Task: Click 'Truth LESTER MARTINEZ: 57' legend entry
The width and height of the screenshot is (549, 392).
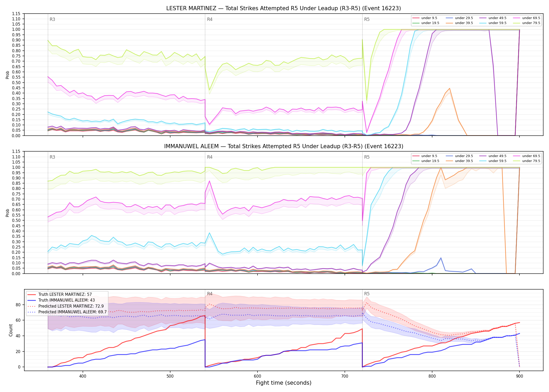Action: (65, 295)
